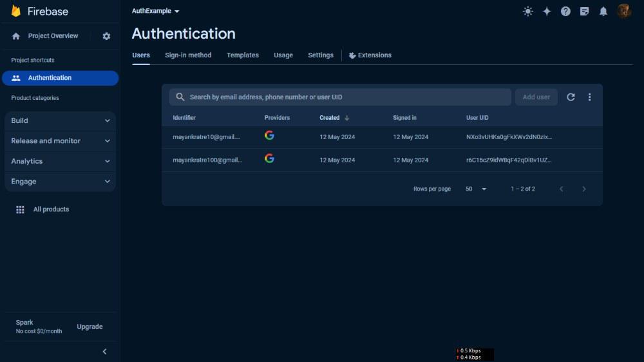Click the Upgrade plan button
644x362 pixels.
[x=90, y=327]
